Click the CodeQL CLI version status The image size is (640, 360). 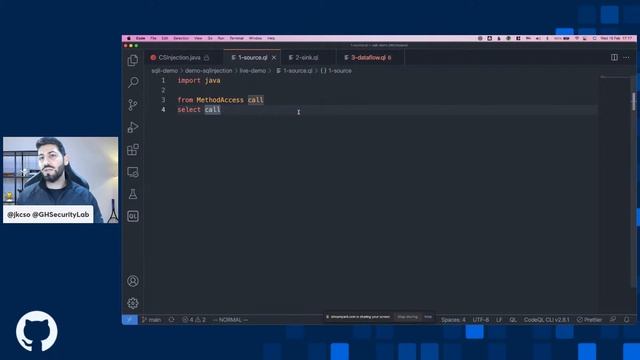(547, 320)
